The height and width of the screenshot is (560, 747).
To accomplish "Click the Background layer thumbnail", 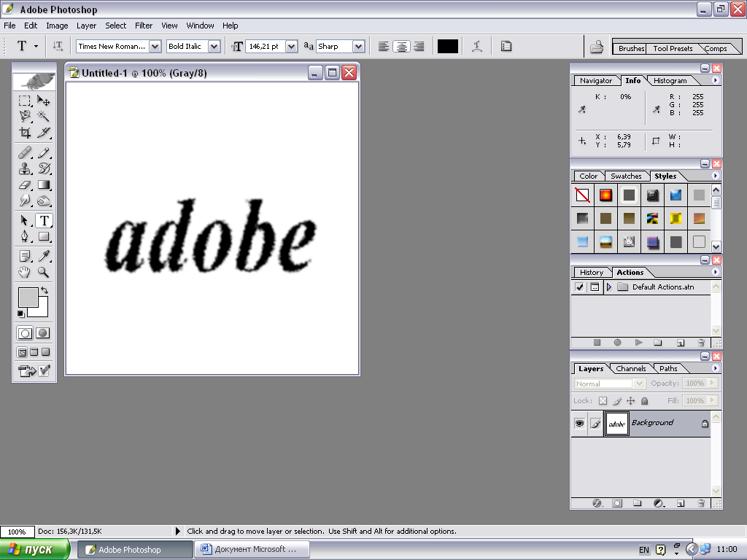I will pos(616,424).
